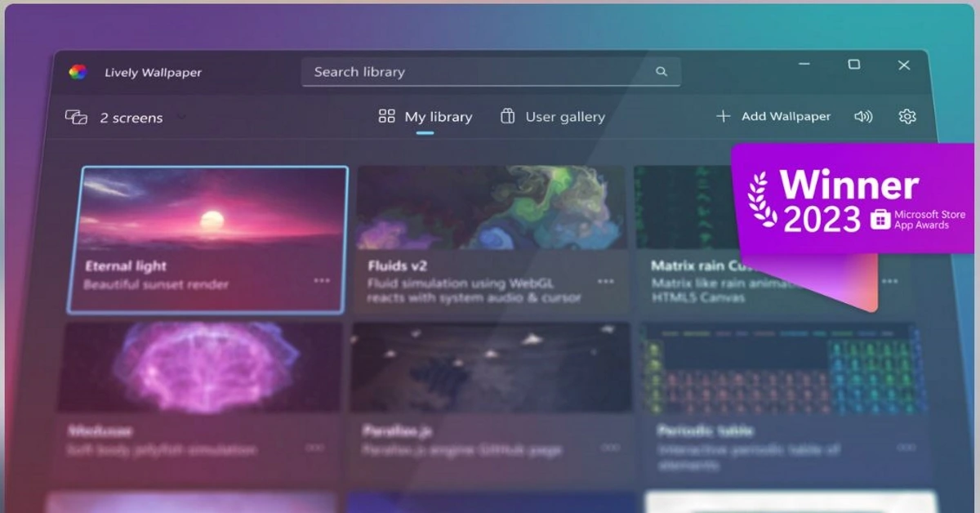Click the 2 screens button

131,118
